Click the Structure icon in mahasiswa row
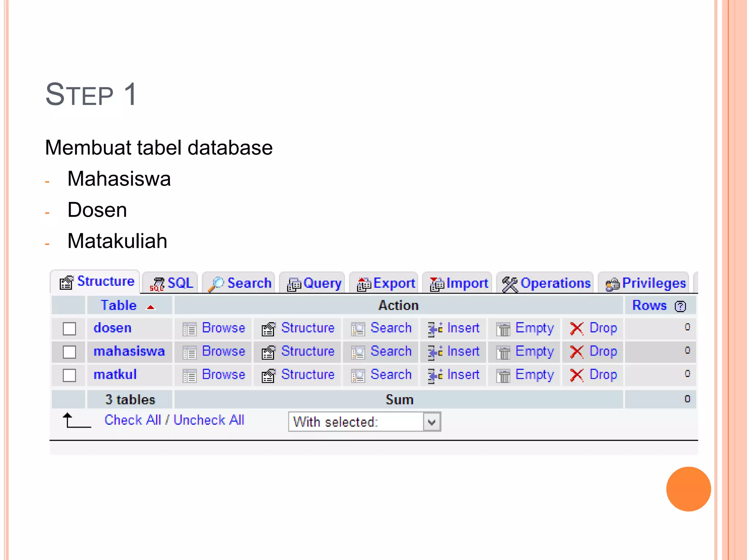 pos(268,352)
